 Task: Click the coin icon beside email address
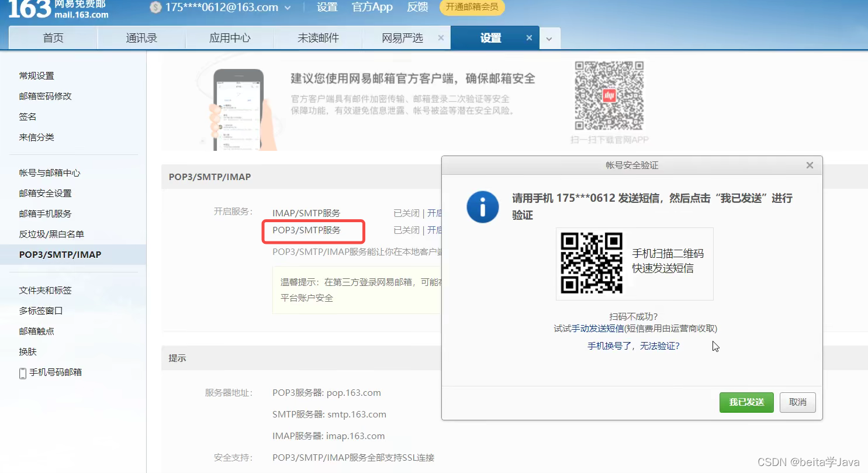tap(155, 7)
